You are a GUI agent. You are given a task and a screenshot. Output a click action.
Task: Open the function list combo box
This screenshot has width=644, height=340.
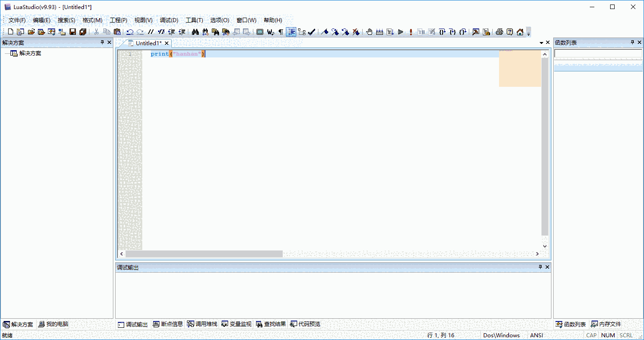[598, 53]
